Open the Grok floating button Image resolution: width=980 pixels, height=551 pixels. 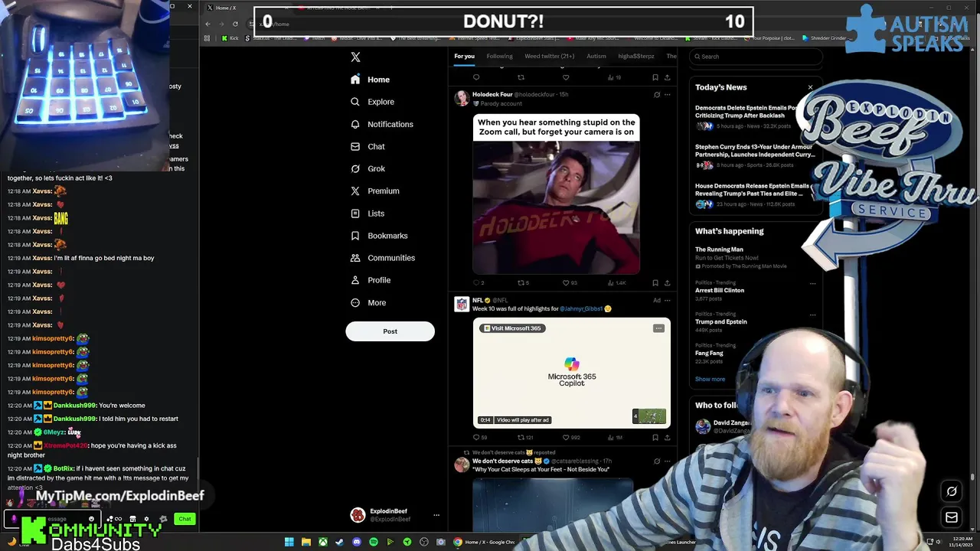[x=952, y=491]
